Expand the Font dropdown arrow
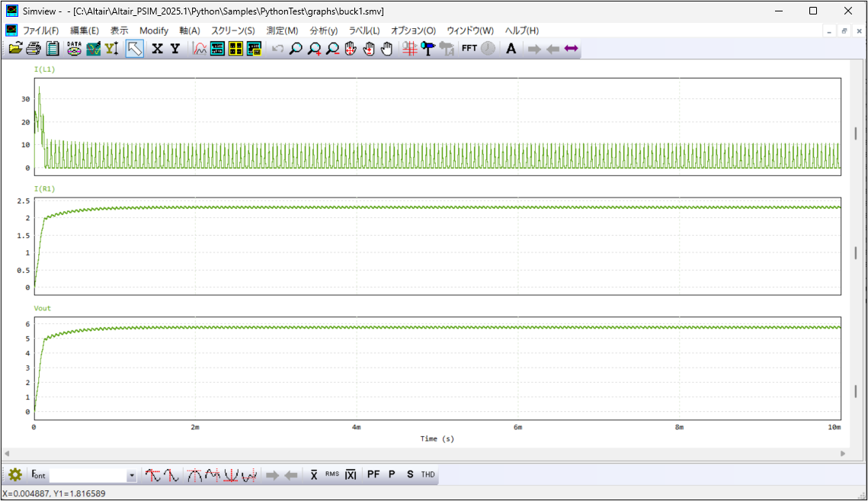 point(131,476)
